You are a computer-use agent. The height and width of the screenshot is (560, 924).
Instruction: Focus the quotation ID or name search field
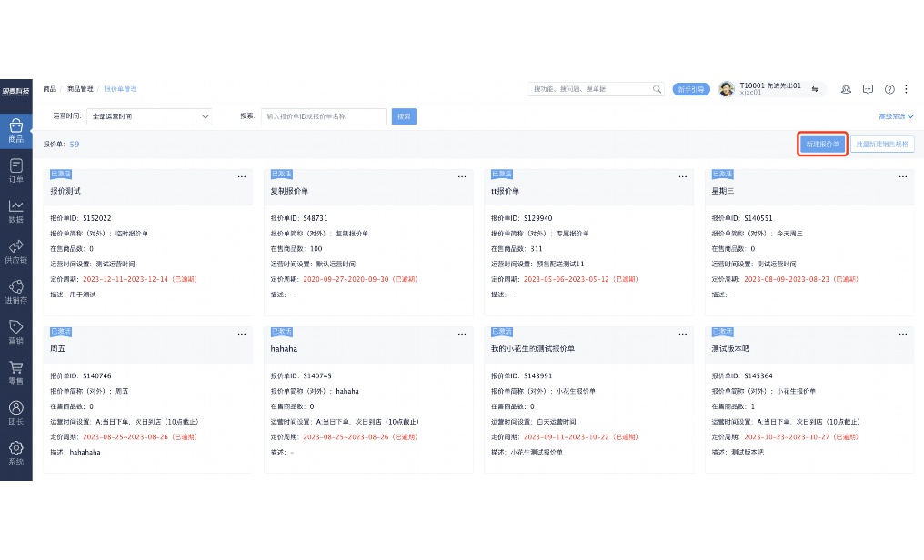tap(324, 116)
